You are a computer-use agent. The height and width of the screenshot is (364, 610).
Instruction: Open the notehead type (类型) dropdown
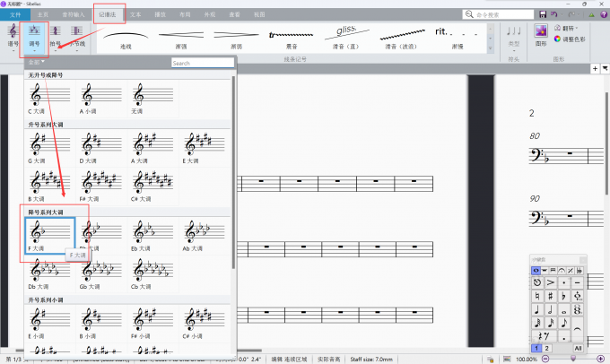[514, 39]
